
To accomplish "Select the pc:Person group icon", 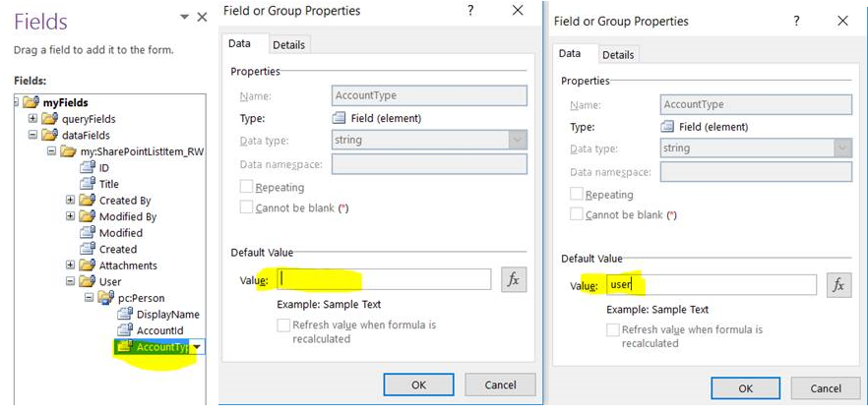I will pos(105,298).
